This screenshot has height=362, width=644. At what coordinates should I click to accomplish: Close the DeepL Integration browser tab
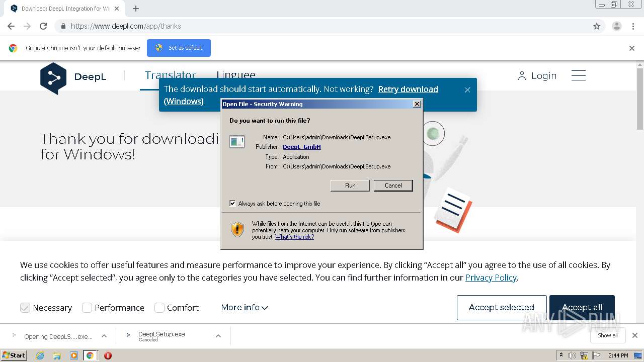coord(117,9)
